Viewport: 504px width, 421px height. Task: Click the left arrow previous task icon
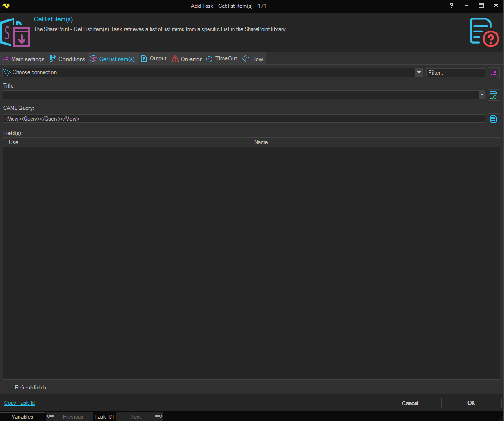coord(51,416)
